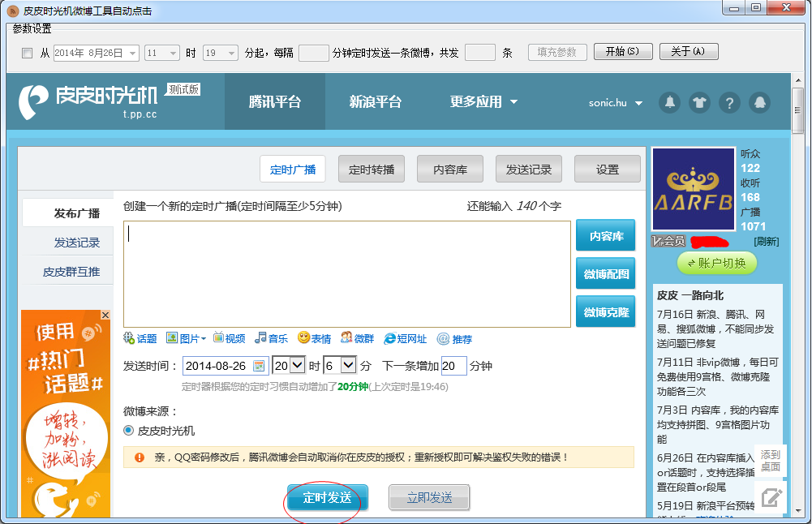The width and height of the screenshot is (812, 524).
Task: Click the interval minutes input field
Action: coord(314,53)
